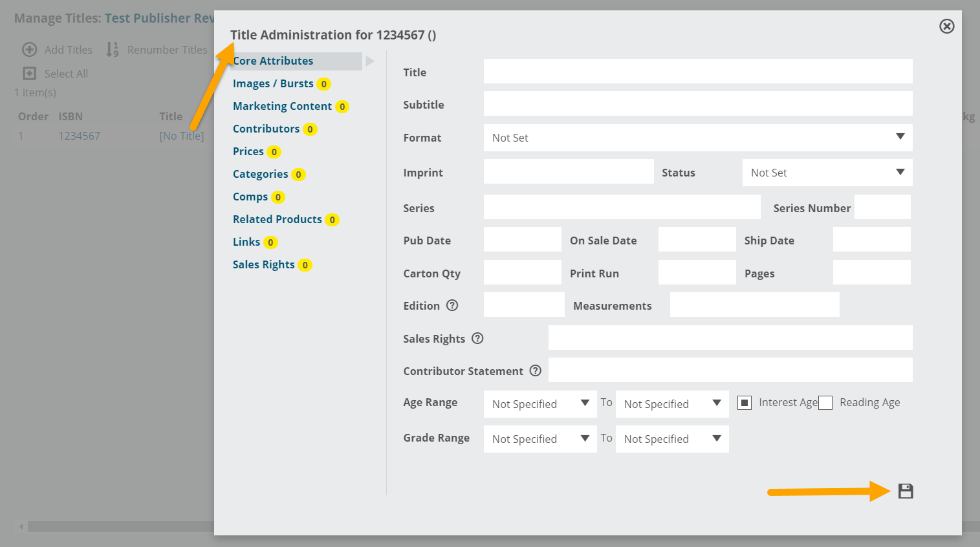Go to the Contributors section
Screen dimensions: 980x547
(266, 129)
